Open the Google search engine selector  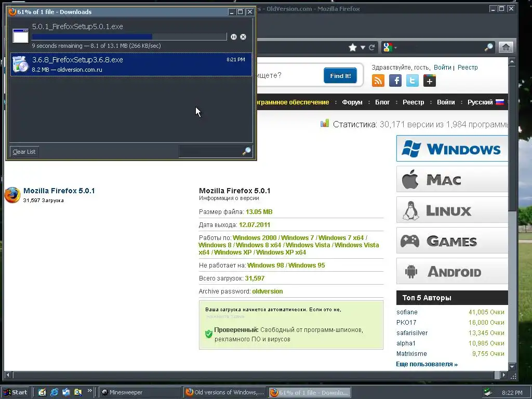point(389,47)
